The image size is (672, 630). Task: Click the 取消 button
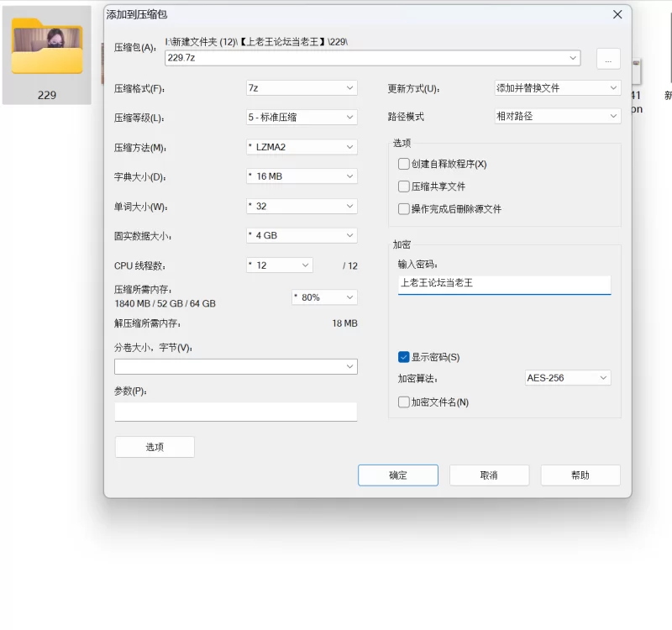point(489,475)
